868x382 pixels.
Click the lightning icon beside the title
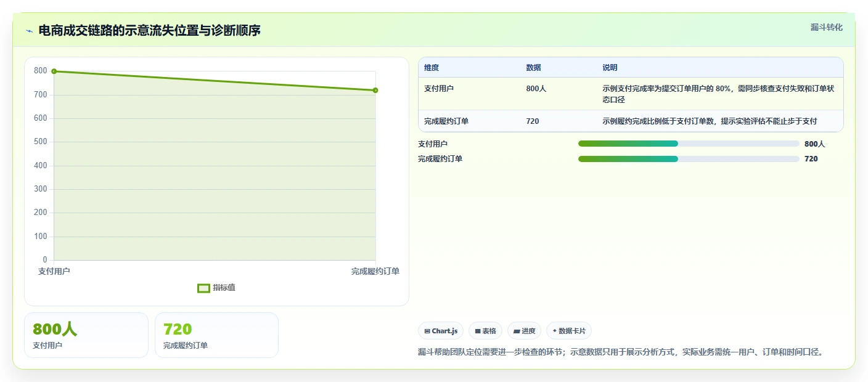point(29,30)
